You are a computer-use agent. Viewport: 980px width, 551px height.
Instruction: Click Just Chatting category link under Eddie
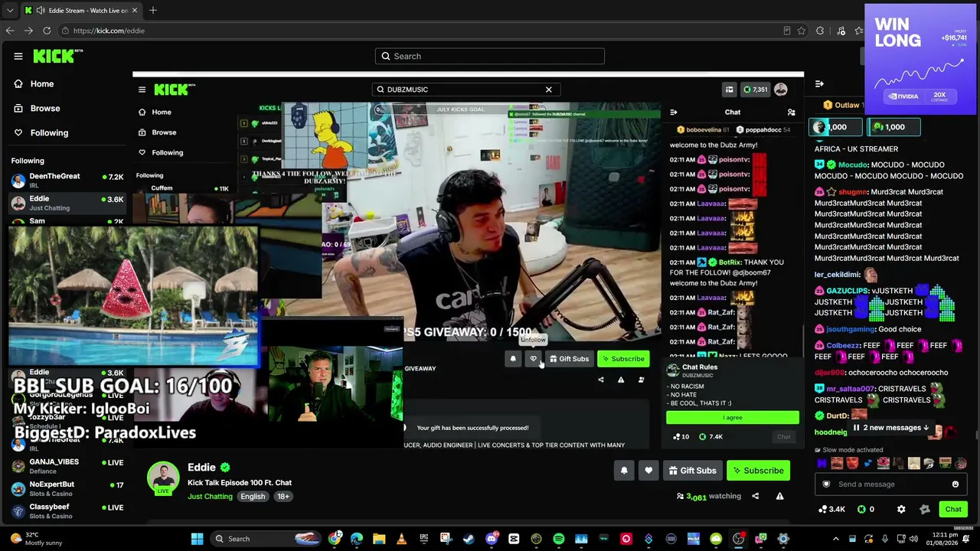coord(210,497)
